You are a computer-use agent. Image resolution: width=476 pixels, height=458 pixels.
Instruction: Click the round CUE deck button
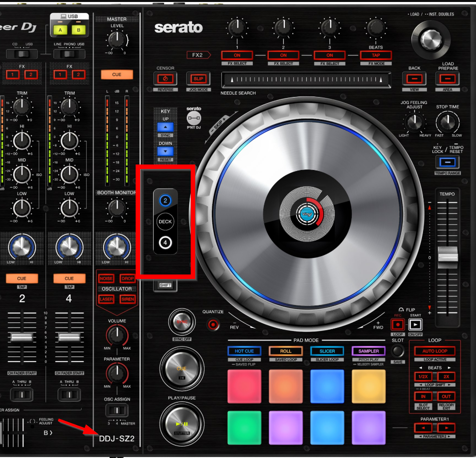tap(182, 368)
